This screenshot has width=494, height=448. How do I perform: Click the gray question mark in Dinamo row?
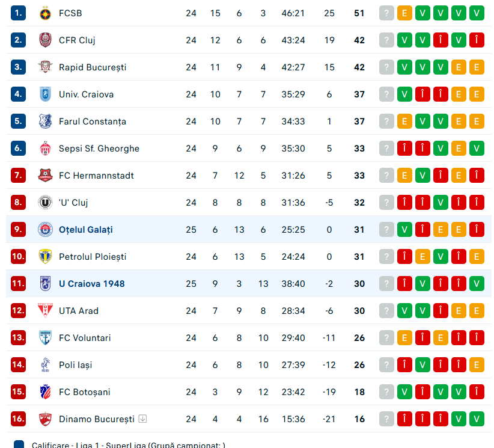386,419
